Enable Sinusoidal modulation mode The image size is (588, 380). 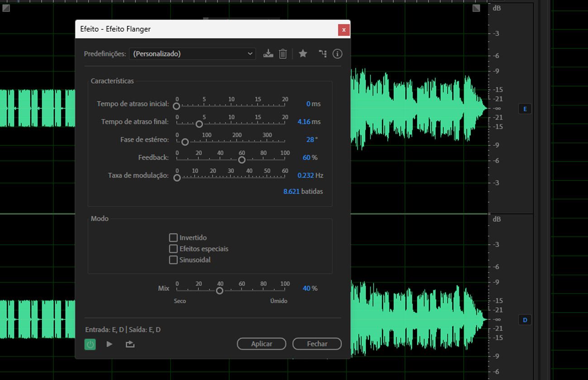(x=173, y=260)
